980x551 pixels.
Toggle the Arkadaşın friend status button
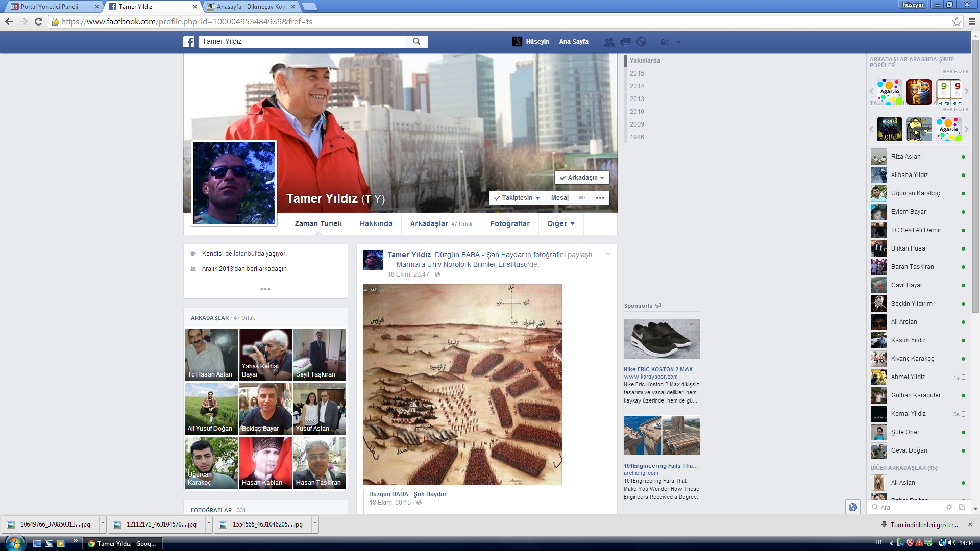point(582,178)
